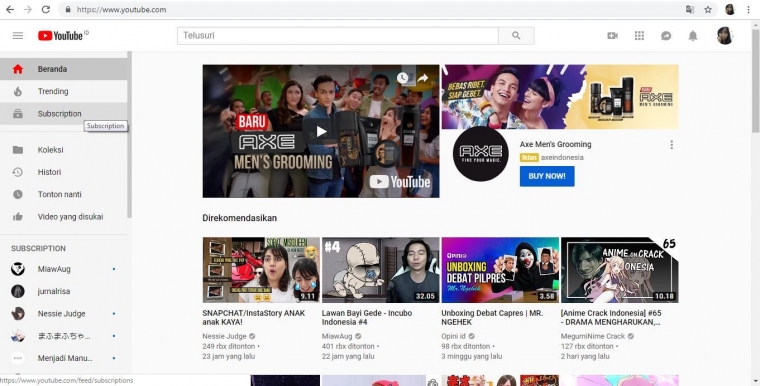
Task: Open Trending in sidebar
Action: pyautogui.click(x=63, y=91)
